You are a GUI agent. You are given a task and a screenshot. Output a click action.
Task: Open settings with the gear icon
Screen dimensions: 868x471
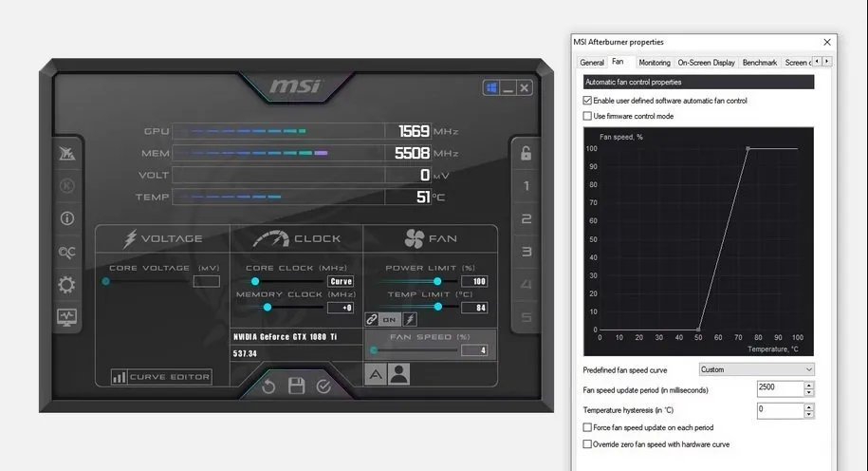click(x=67, y=285)
